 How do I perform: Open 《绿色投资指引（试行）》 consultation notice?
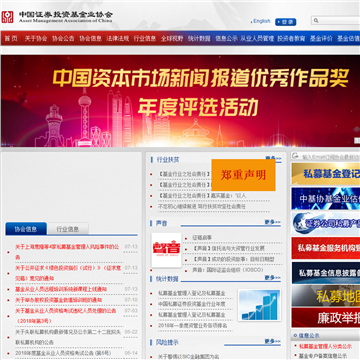68,273
